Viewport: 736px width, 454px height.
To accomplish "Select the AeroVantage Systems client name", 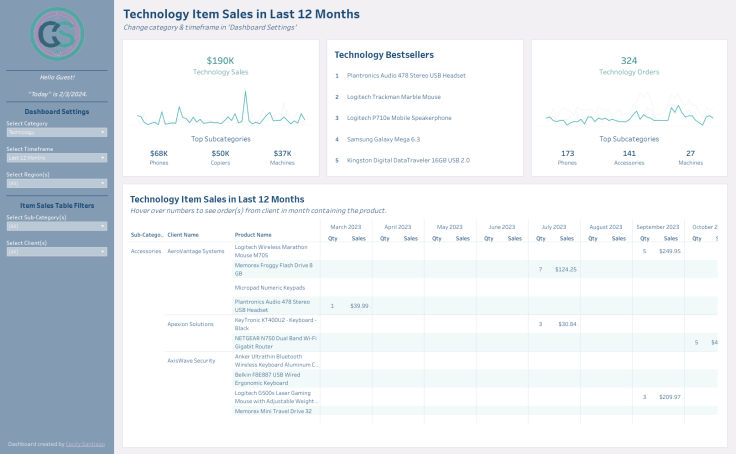I will [196, 251].
